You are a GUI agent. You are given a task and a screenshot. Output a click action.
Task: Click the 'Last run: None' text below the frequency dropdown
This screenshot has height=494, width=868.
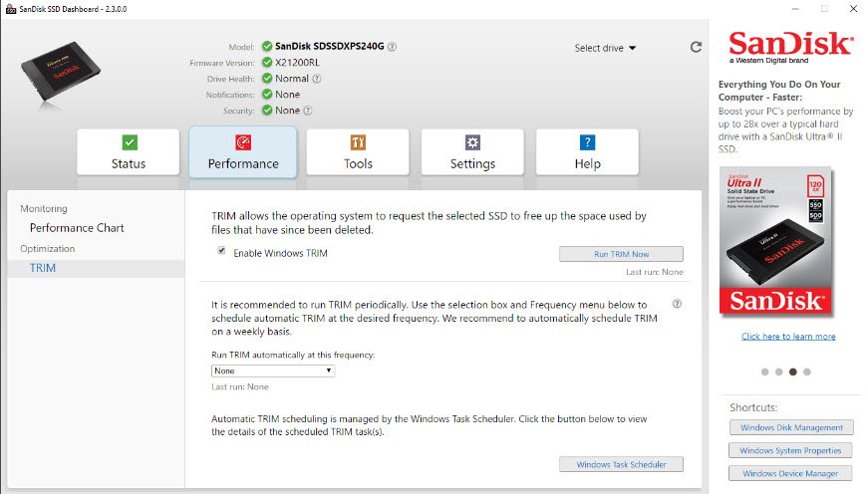(240, 386)
